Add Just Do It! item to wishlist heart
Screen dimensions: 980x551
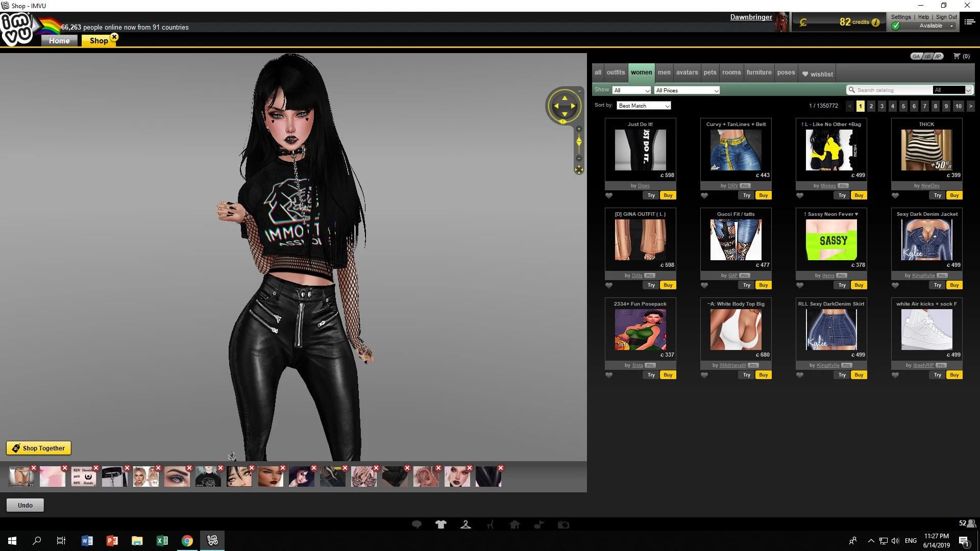(609, 195)
